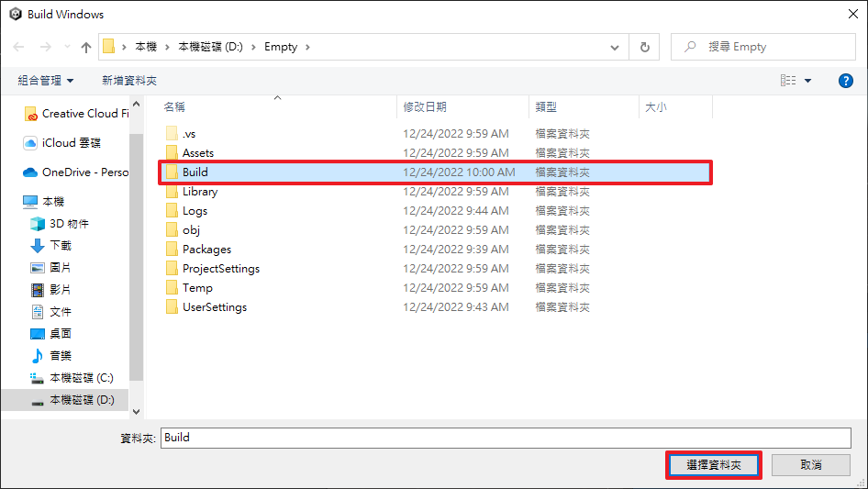Select the ProjectSettings folder name
Viewport: 868px width, 489px height.
click(221, 269)
